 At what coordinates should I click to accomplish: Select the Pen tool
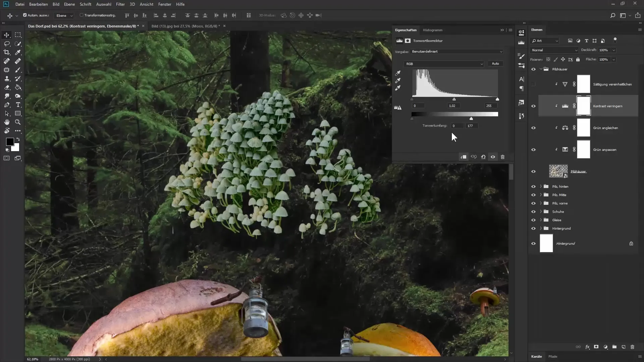pos(7,105)
